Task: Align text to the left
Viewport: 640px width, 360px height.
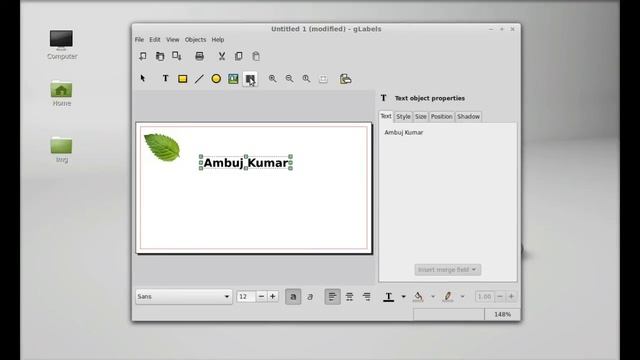Action: [x=332, y=297]
